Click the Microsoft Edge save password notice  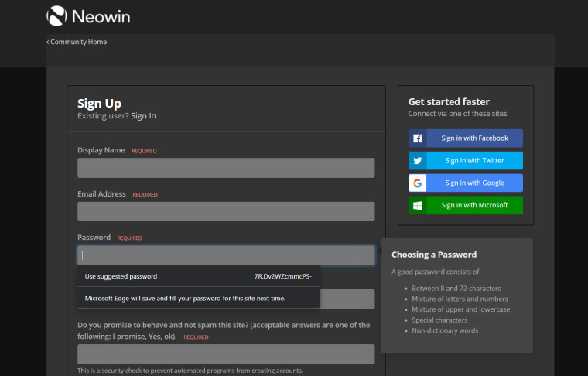tap(198, 298)
